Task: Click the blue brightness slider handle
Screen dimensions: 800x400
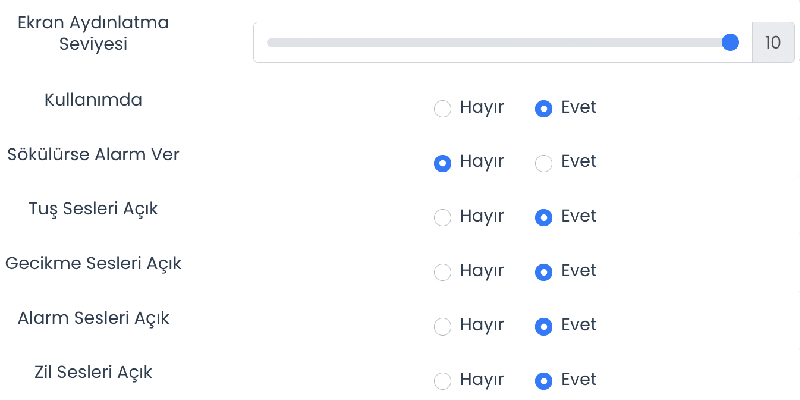Action: pos(731,42)
